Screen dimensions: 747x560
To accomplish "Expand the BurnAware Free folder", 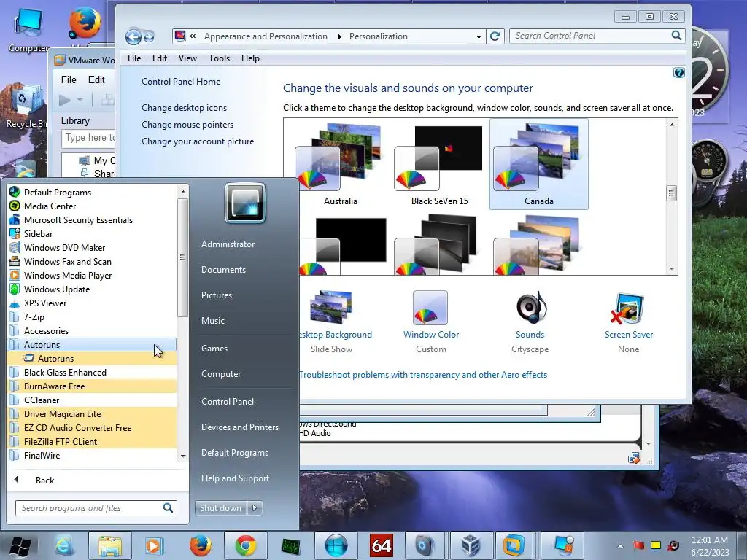I will click(x=93, y=386).
